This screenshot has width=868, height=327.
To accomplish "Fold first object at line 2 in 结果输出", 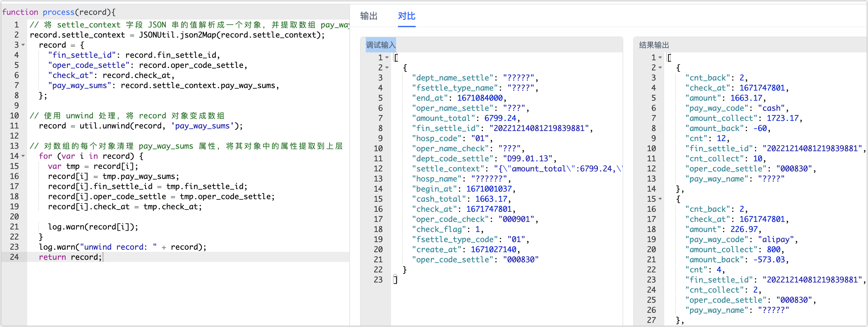I will coord(660,68).
